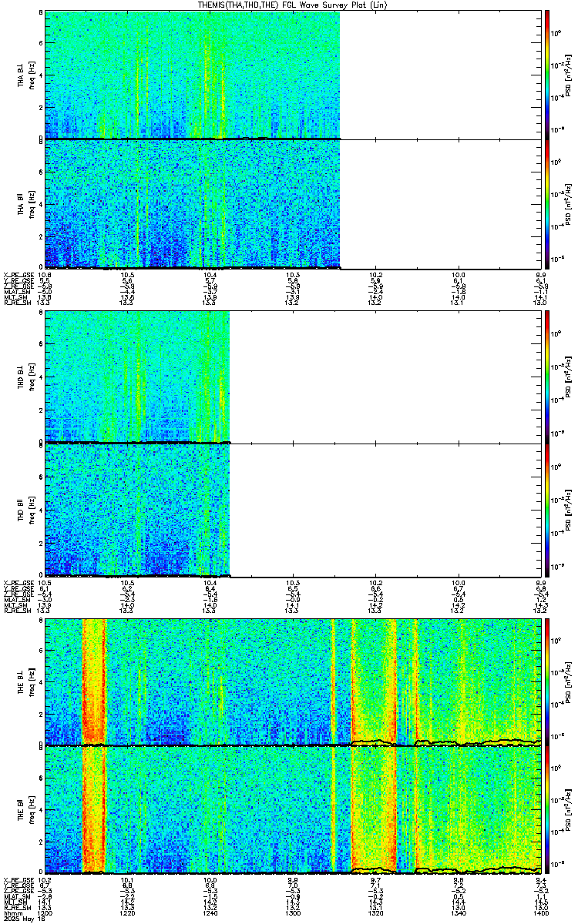Click the X_RE_GSE row label under THA panels
This screenshot has width=578, height=924.
click(x=18, y=274)
